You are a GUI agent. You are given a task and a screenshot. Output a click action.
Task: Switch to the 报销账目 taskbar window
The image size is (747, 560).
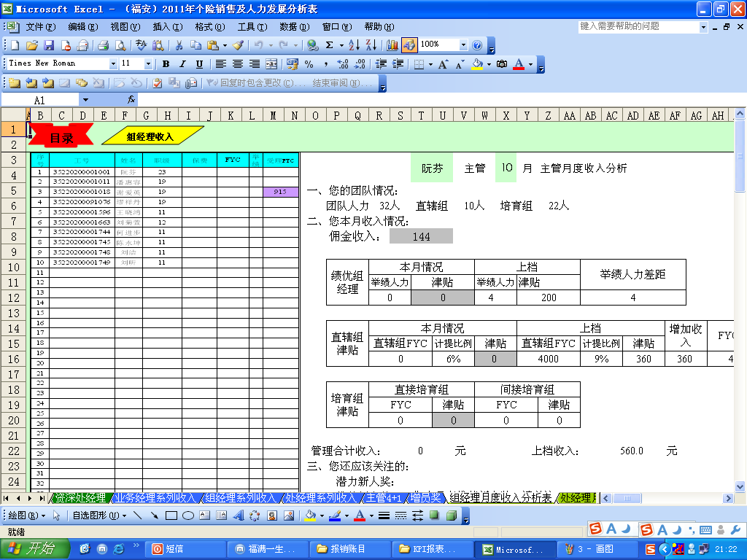(350, 549)
